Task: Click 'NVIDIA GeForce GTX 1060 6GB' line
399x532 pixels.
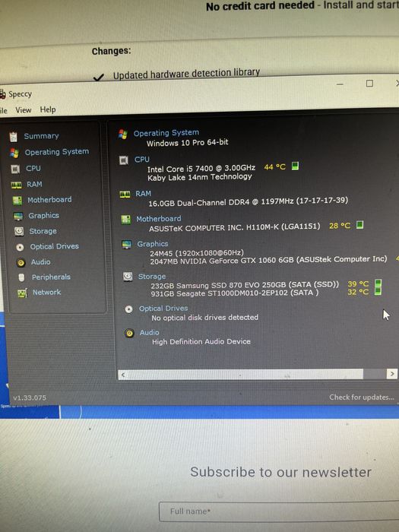Action: 268,260
